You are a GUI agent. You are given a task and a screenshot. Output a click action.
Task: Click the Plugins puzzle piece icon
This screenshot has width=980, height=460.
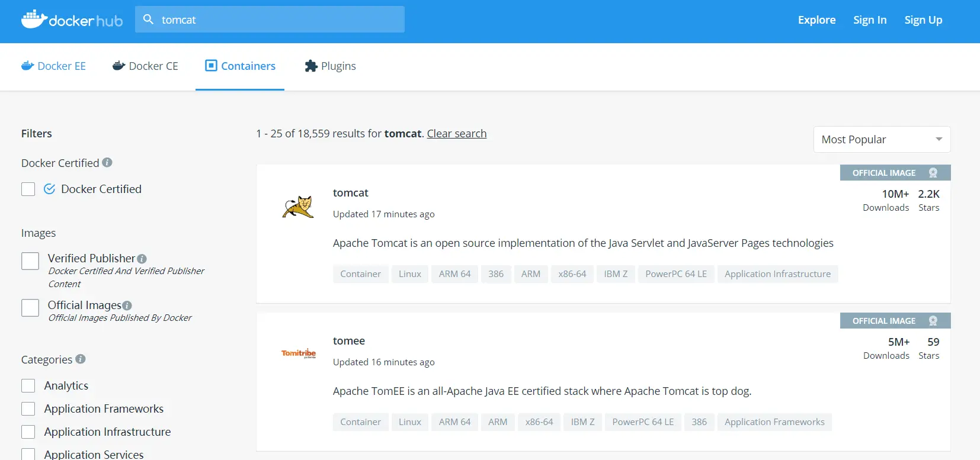tap(311, 66)
